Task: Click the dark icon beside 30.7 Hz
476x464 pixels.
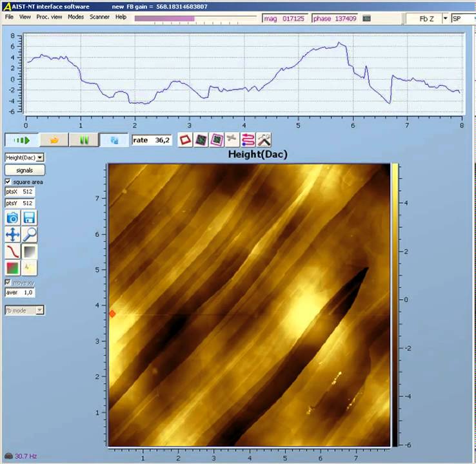Action: [x=8, y=456]
